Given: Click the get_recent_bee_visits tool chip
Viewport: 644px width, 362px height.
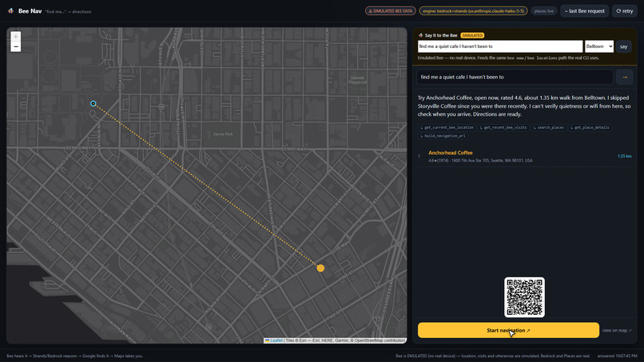Looking at the screenshot, I should coord(503,128).
